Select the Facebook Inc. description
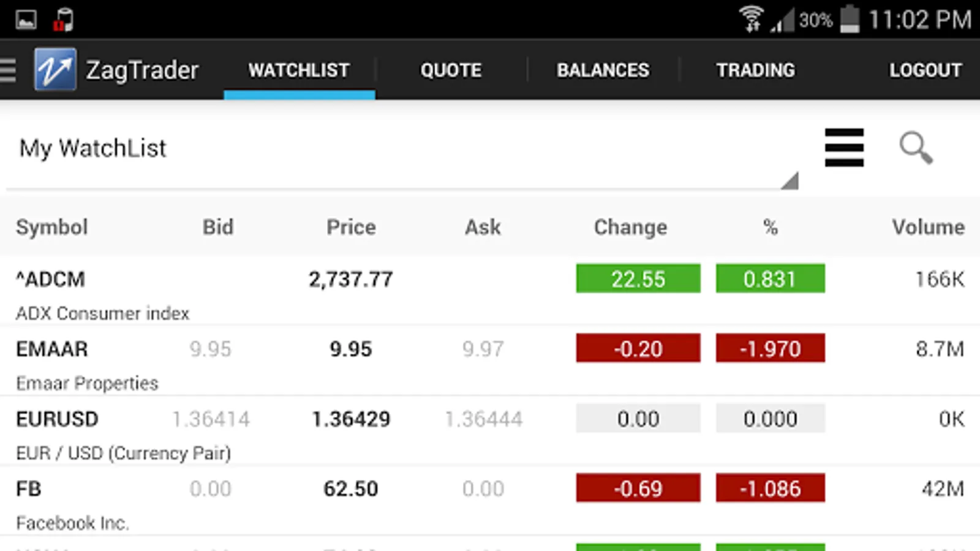Screen dimensions: 980x551 point(72,523)
